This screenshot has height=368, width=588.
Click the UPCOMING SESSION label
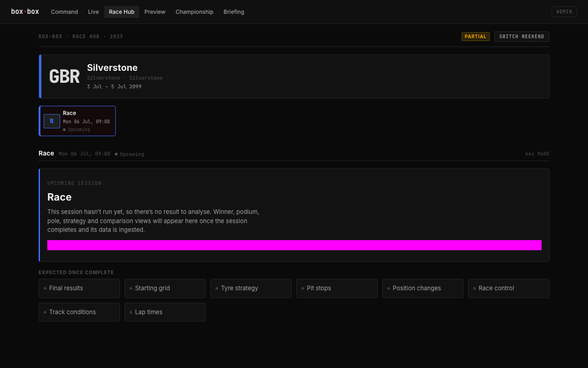(x=74, y=184)
